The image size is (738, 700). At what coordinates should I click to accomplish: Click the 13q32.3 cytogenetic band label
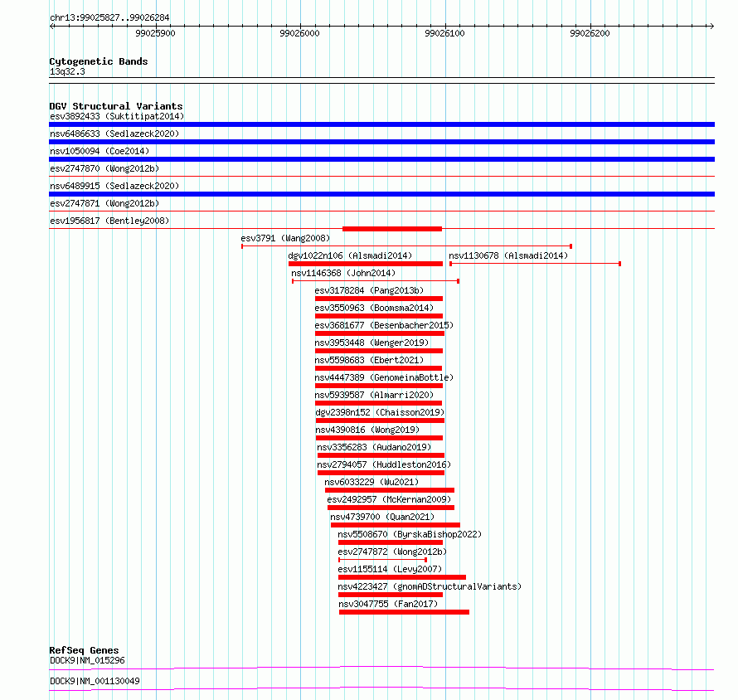[67, 71]
